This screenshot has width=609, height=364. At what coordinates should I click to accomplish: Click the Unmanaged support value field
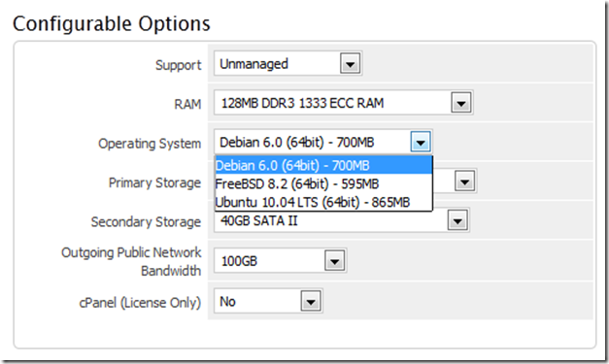(x=288, y=64)
